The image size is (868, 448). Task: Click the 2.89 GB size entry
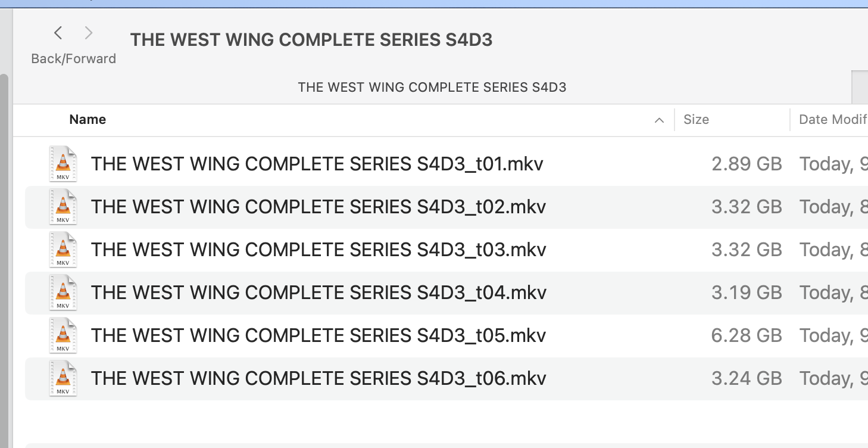pos(747,164)
